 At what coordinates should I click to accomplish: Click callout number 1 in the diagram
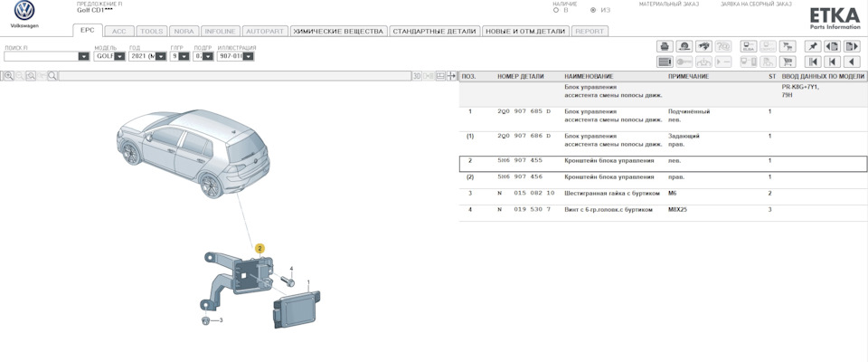click(309, 282)
